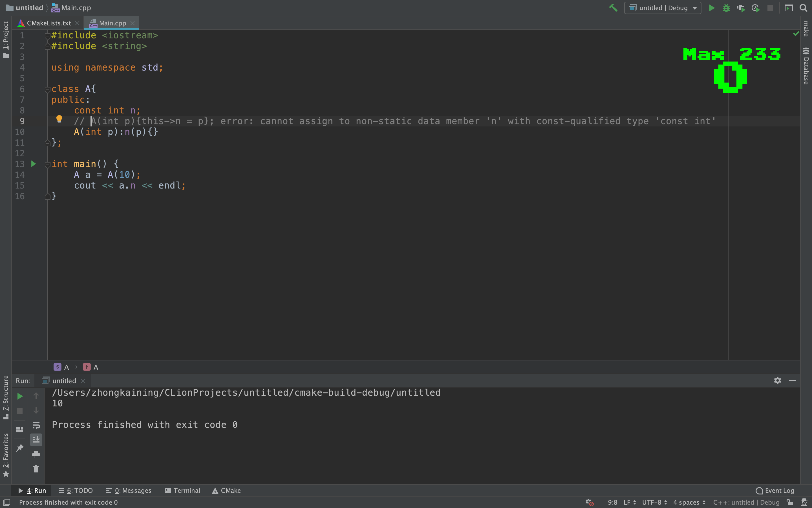Run with coverage icon in the toolbar

(x=741, y=8)
